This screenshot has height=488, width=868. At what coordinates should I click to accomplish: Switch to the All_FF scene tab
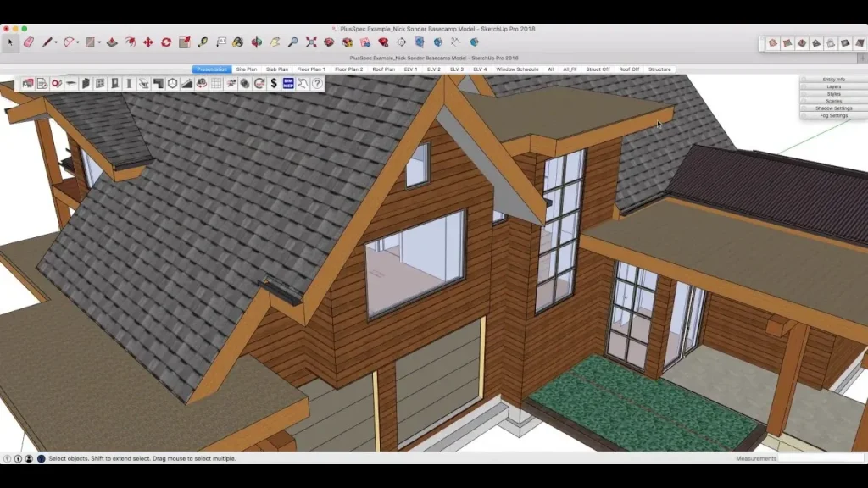point(570,69)
